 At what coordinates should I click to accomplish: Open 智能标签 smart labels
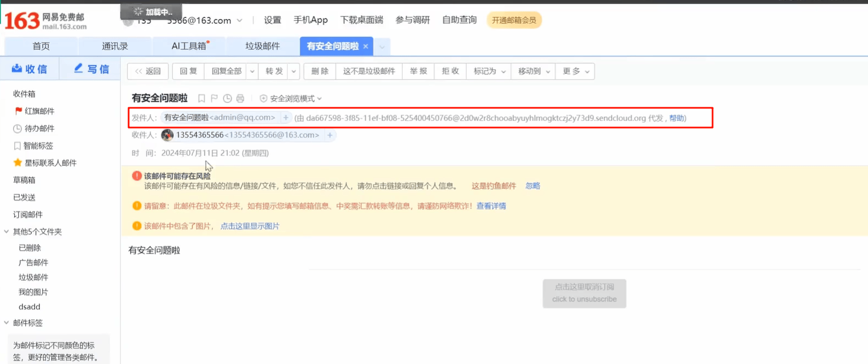pos(33,146)
